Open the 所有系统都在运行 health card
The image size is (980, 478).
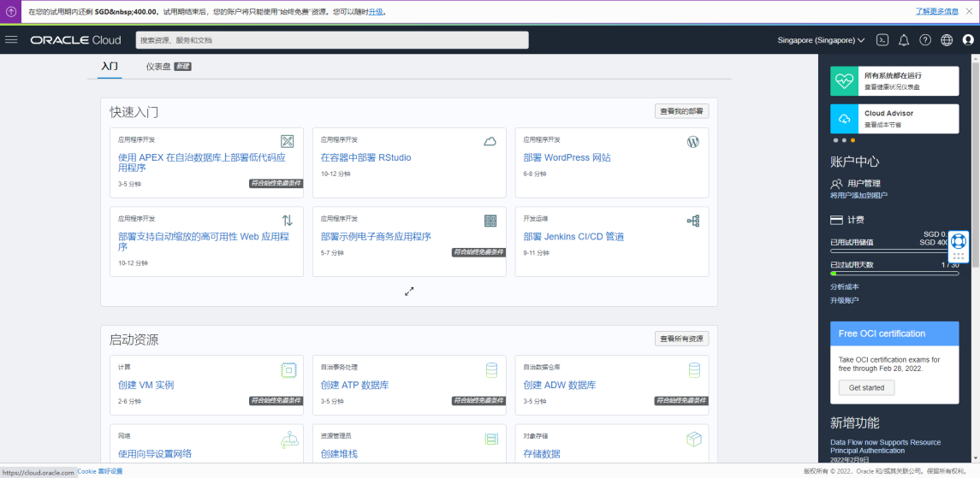[894, 81]
